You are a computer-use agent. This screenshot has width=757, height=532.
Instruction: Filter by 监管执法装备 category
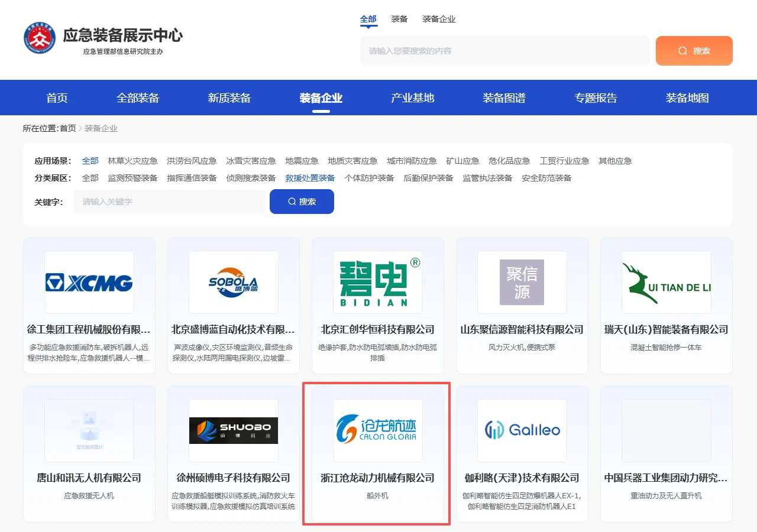tap(488, 178)
